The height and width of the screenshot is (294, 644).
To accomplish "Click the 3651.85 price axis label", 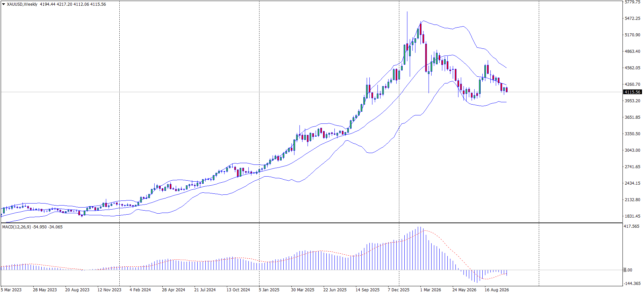I will 633,117.
